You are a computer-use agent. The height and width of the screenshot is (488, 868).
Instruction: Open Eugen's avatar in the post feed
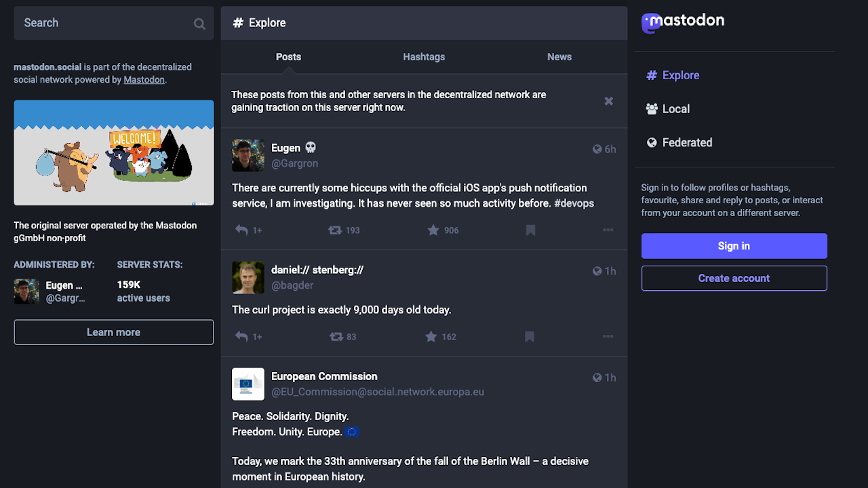point(248,156)
